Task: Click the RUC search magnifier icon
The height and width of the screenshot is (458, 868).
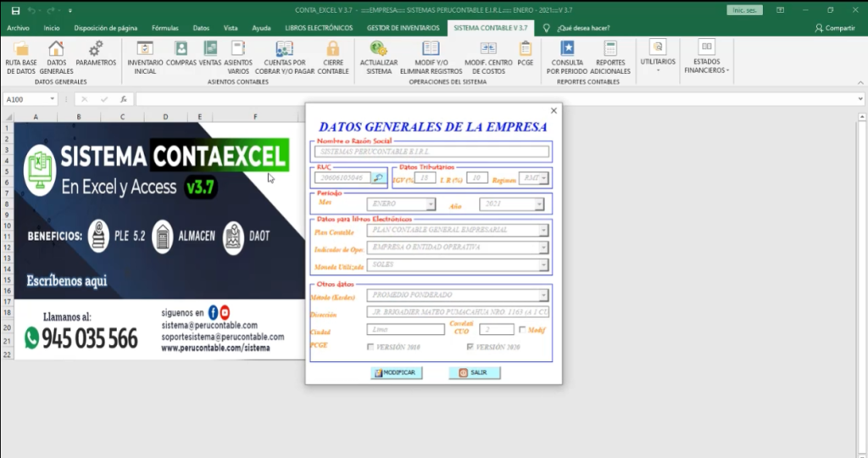Action: 378,178
